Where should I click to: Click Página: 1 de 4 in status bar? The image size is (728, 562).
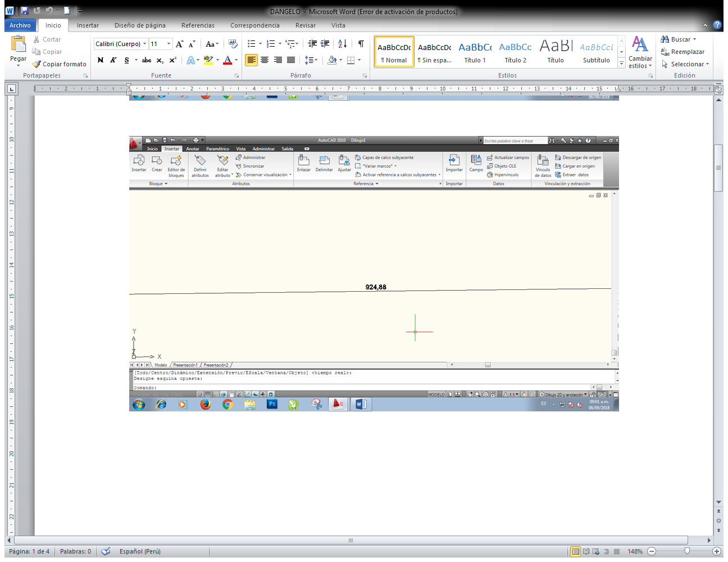pyautogui.click(x=29, y=551)
